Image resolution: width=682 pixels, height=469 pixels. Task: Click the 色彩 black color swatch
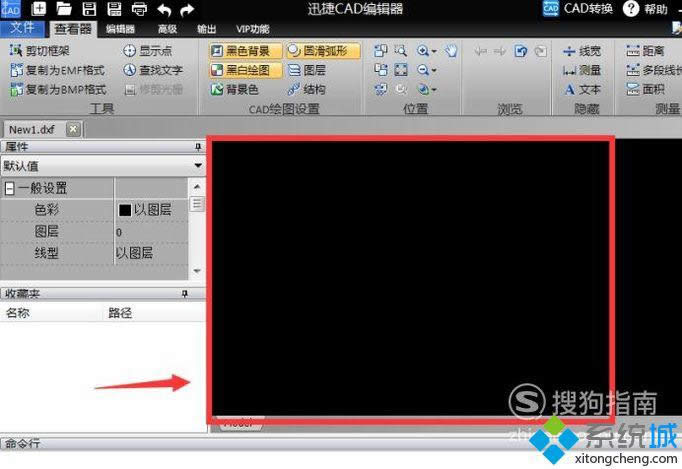pyautogui.click(x=125, y=211)
